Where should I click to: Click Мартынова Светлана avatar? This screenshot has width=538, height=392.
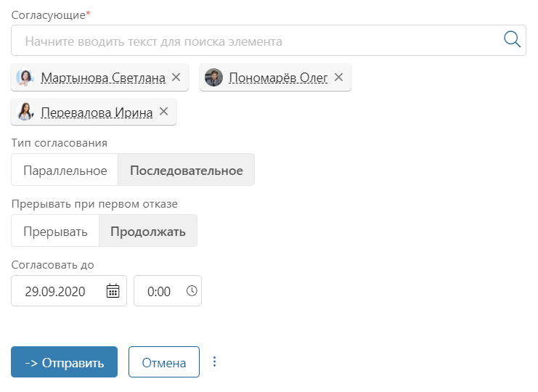(x=25, y=78)
